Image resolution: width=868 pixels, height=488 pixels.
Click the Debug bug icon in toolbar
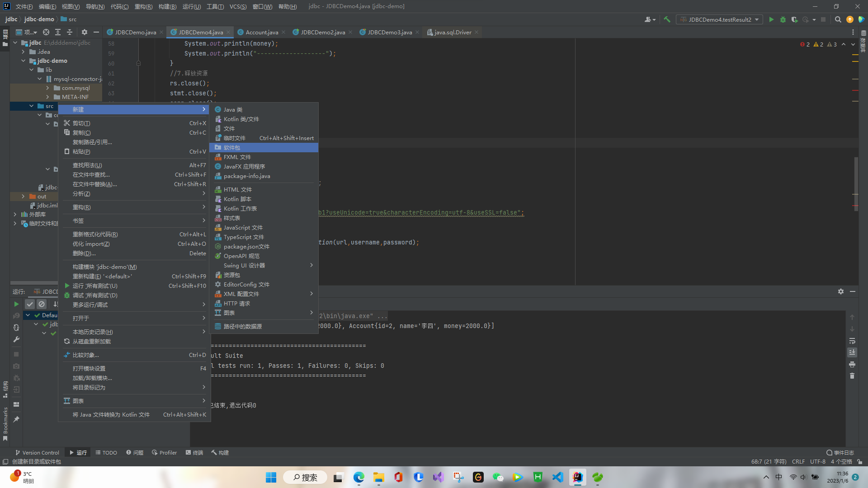click(783, 19)
